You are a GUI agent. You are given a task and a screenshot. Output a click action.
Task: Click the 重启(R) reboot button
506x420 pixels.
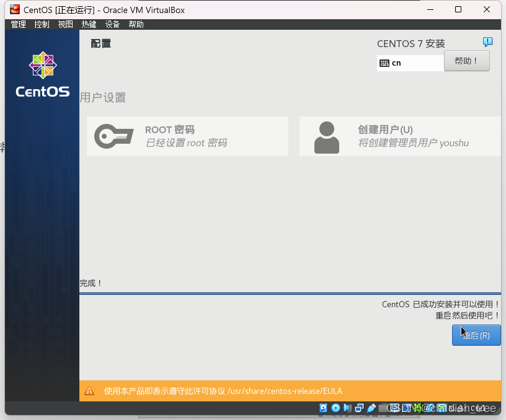(476, 335)
